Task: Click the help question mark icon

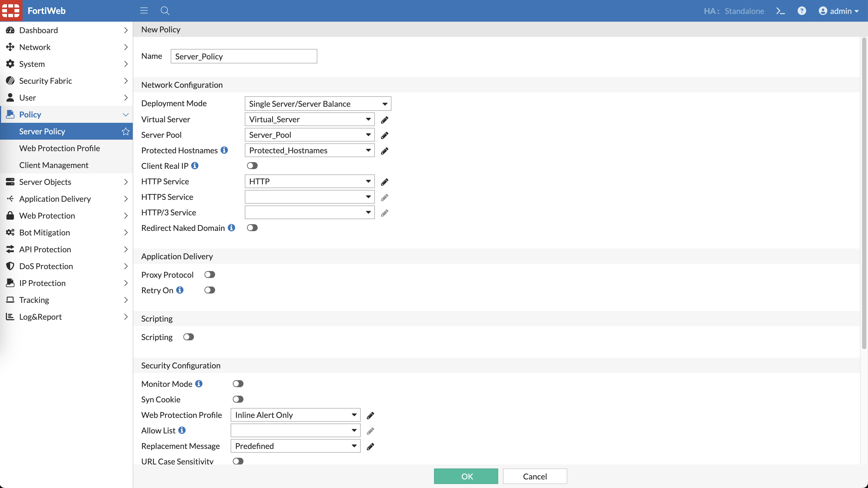Action: point(802,11)
